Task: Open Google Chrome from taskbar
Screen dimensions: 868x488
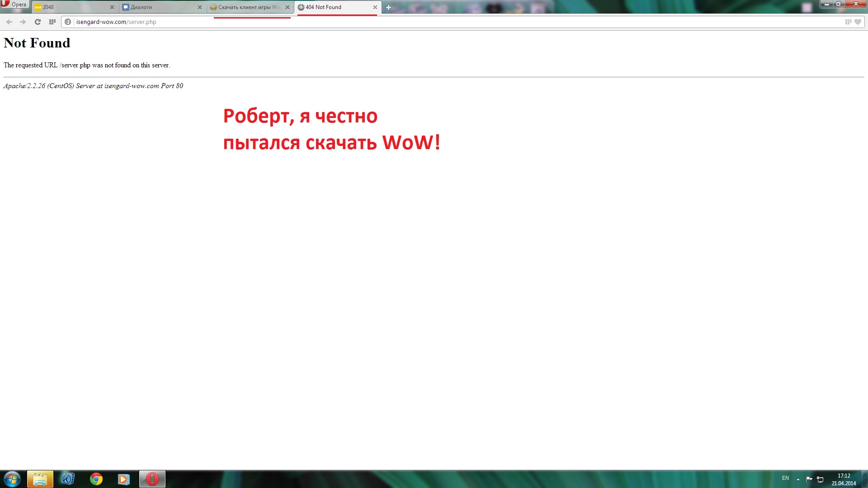Action: click(96, 479)
